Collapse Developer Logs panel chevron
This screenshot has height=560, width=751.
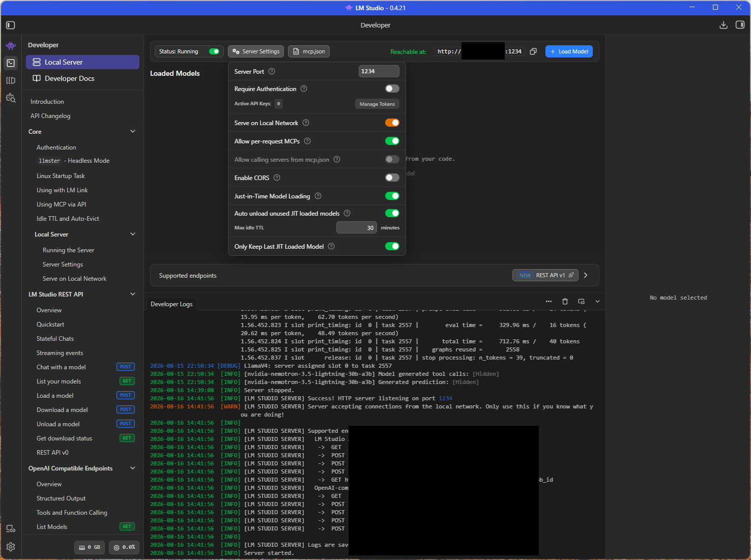point(597,302)
